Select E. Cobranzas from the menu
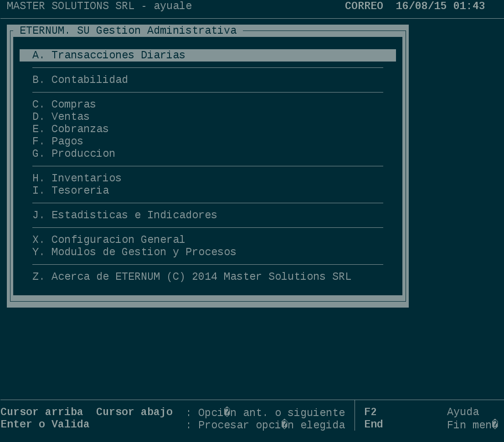This screenshot has width=504, height=442. click(x=70, y=129)
